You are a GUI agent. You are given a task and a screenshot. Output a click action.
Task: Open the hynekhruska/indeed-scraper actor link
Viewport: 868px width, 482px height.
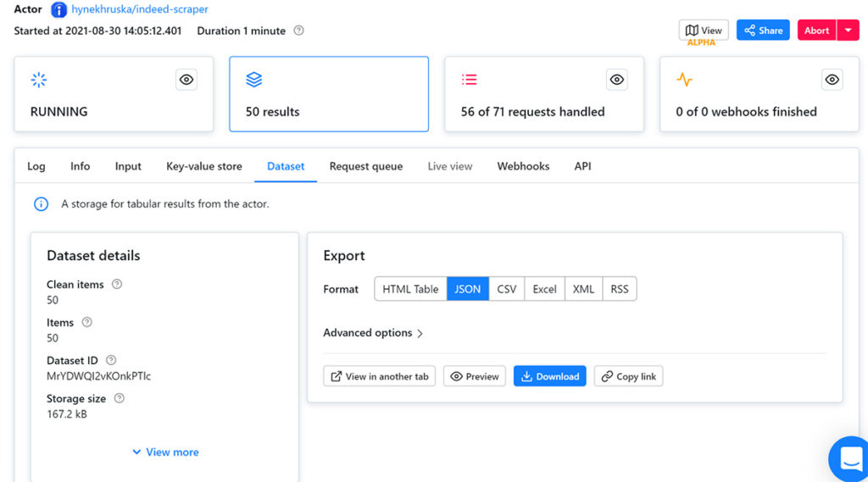coord(141,9)
